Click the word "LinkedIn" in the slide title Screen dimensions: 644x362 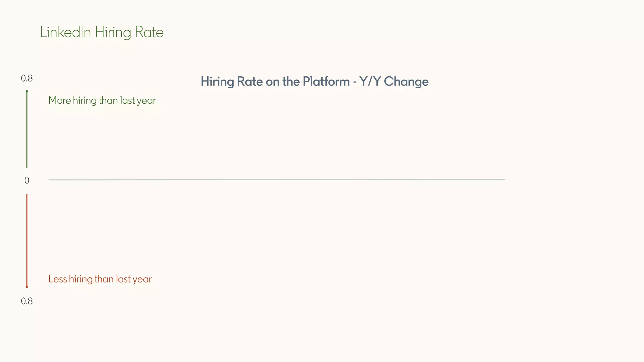click(65, 32)
